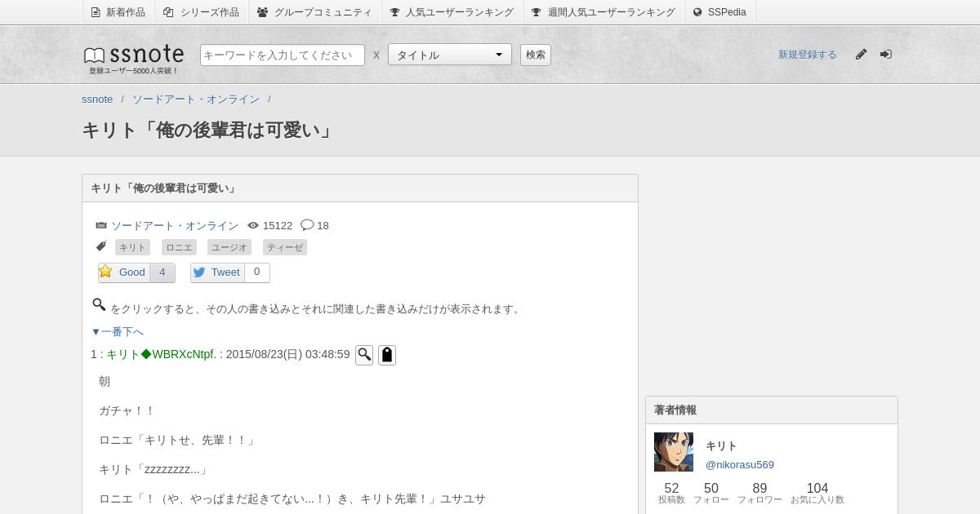
Task: Click the Good star button
Action: (x=123, y=273)
